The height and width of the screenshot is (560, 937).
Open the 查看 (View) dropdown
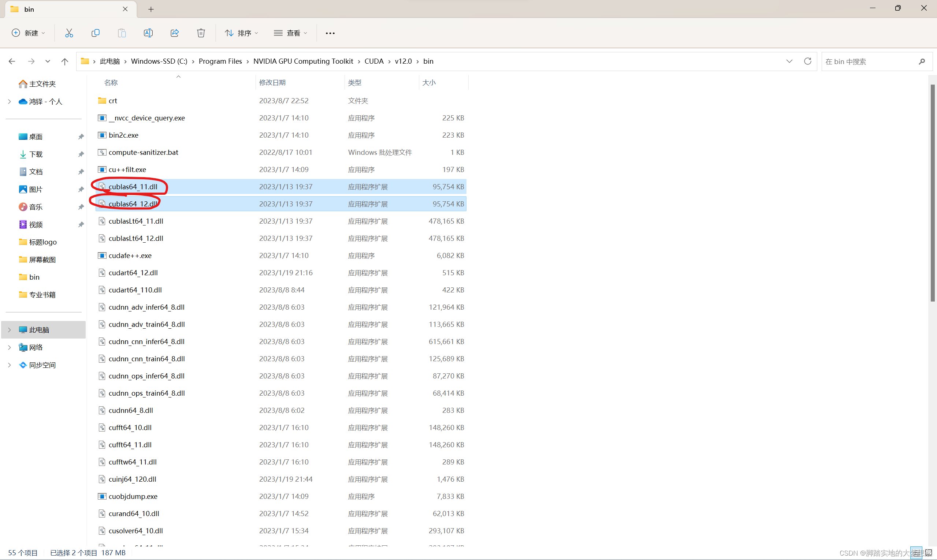pos(290,33)
